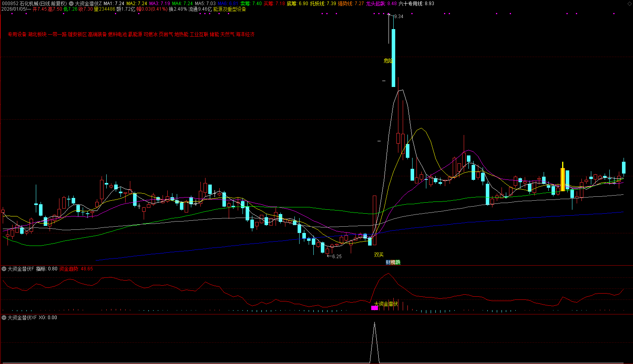Screen dimensions: 633x364
Task: Click the change value 幅0.03(0.41%)
Action: coord(152,9)
